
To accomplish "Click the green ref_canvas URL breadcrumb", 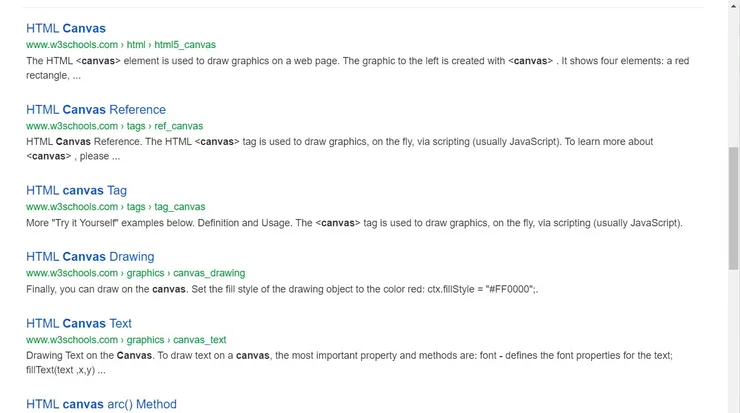I will [x=178, y=126].
